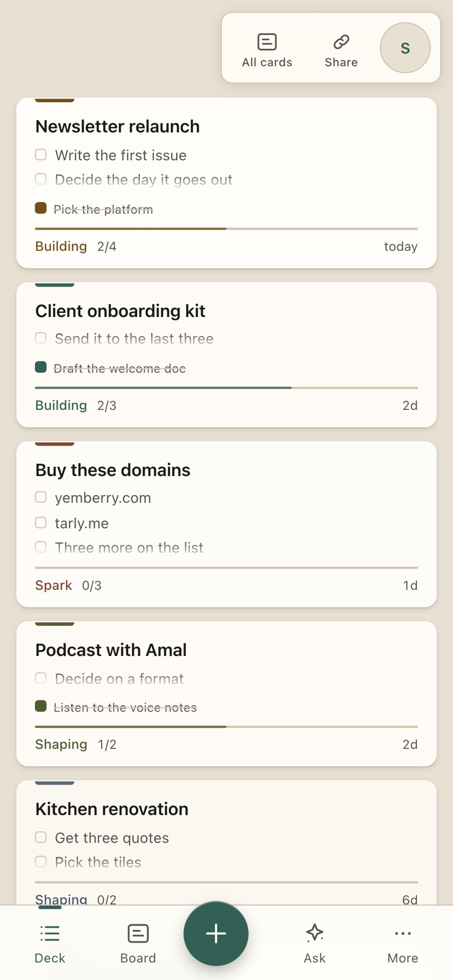Switch to the Board view icon
Screen dimensions: 453x980
(138, 934)
